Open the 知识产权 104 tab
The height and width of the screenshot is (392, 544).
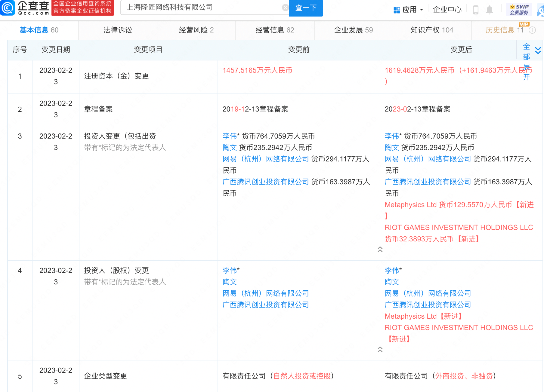tap(431, 30)
